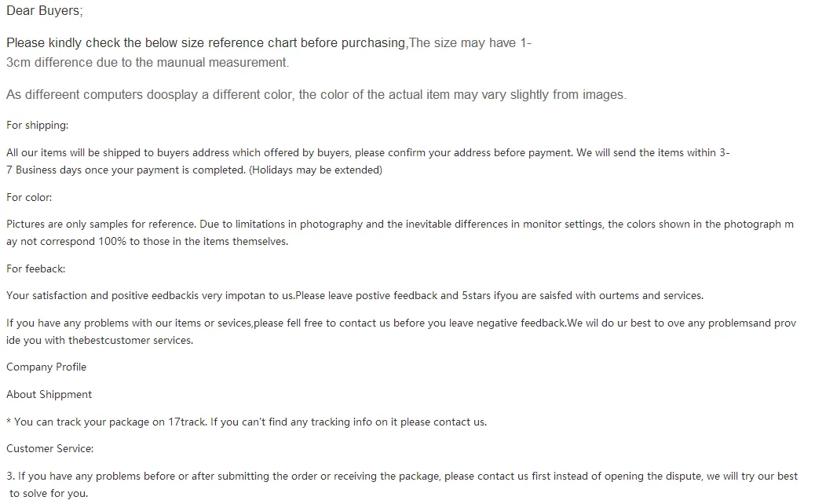Click the "7 Business days" line
Viewport: 826px width, 504px height.
coord(195,170)
